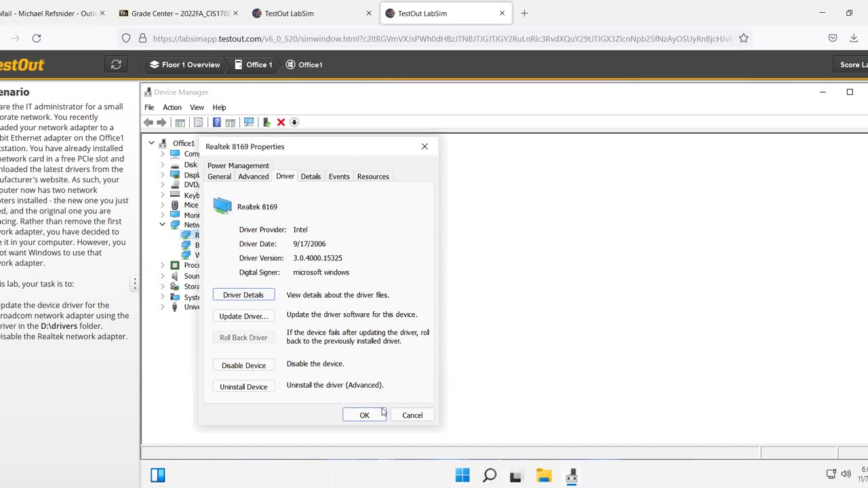The width and height of the screenshot is (868, 488).
Task: Click the browser address bar URL
Action: 441,39
